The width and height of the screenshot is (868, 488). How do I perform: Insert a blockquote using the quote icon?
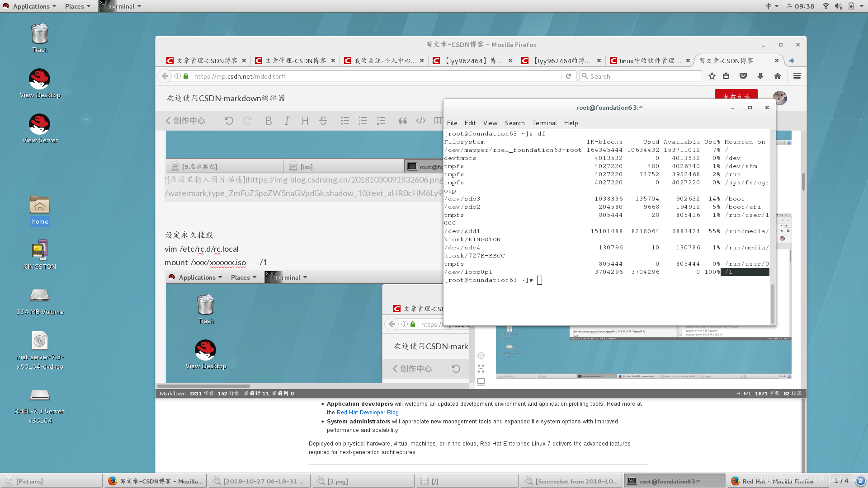[403, 121]
